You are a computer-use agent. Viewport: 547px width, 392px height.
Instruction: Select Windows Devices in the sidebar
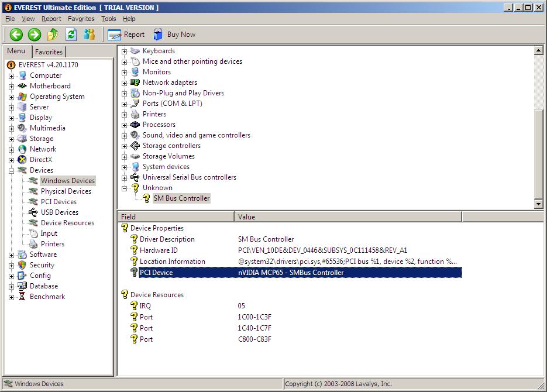click(68, 181)
